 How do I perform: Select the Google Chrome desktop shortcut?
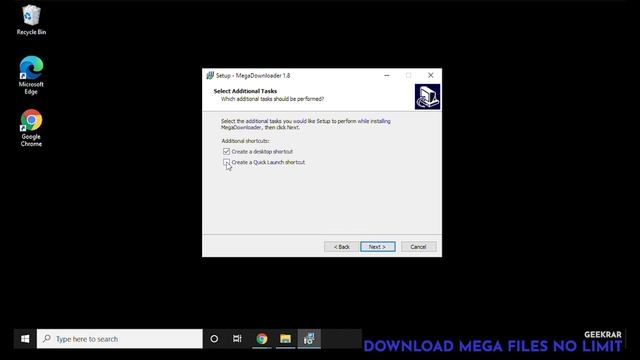(31, 128)
